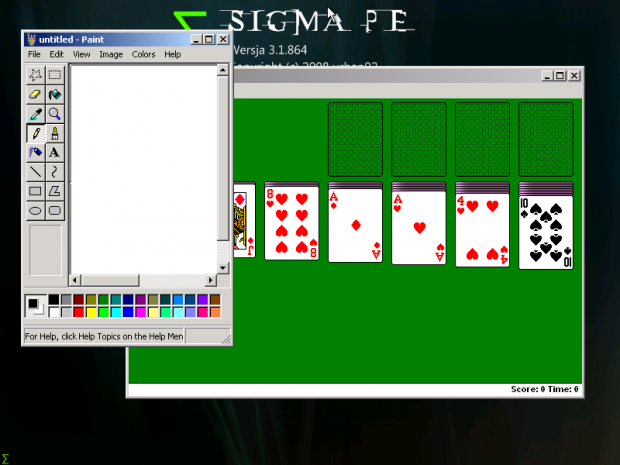This screenshot has height=465, width=620.
Task: Activate the Pick Color eyedropper tool
Action: tap(35, 114)
